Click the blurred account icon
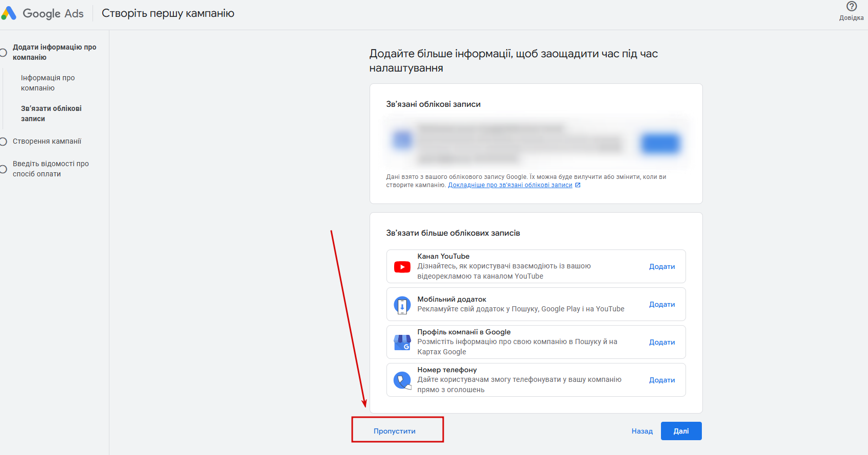The width and height of the screenshot is (868, 455). pyautogui.click(x=403, y=140)
